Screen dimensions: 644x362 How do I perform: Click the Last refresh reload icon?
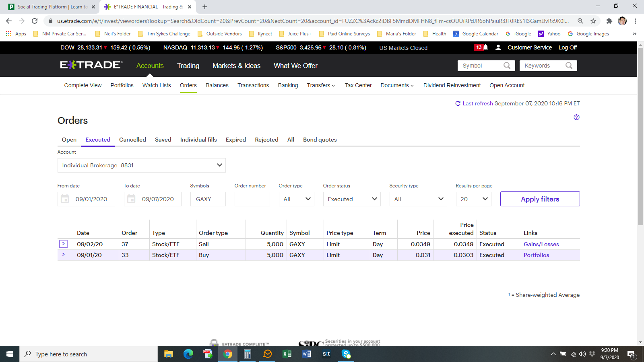(458, 103)
